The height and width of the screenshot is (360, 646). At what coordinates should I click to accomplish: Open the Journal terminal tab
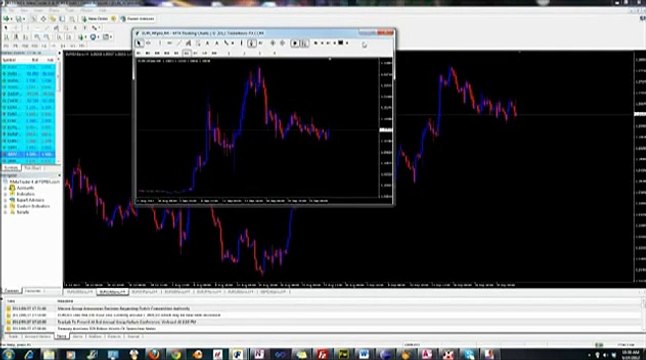133,337
